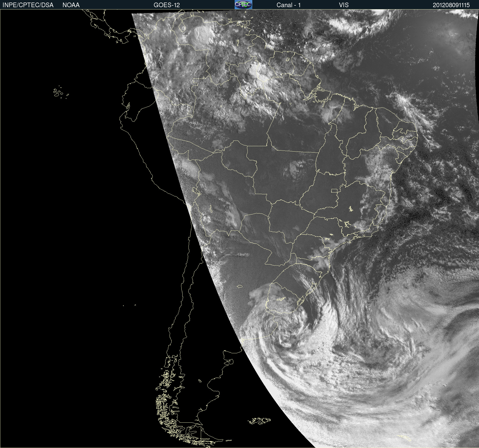Click the GOES-12 satellite label
The image size is (479, 448).
pos(167,5)
